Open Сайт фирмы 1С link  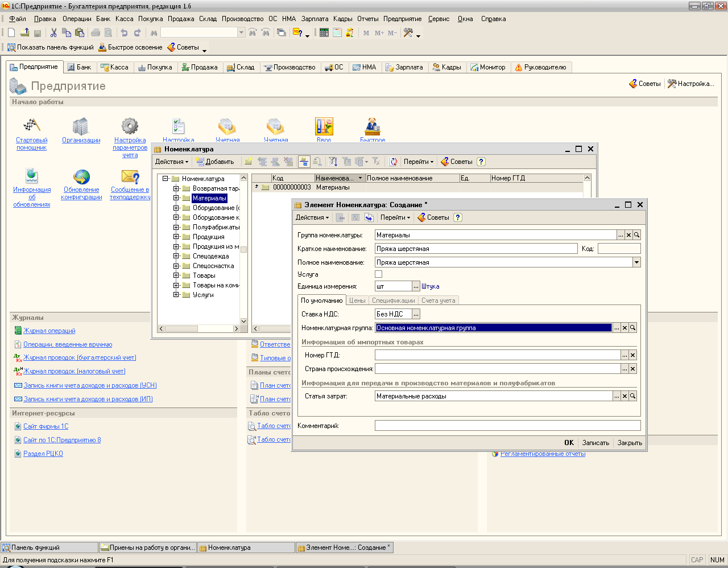pyautogui.click(x=46, y=426)
